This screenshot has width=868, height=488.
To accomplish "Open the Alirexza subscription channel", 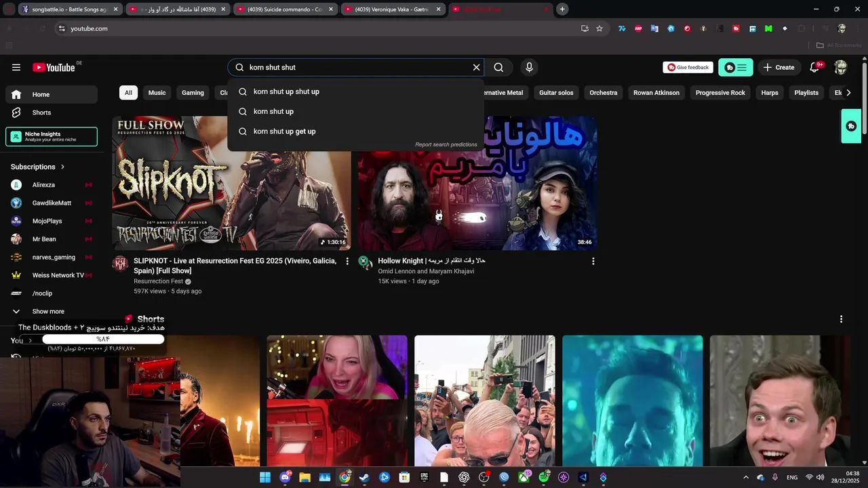I will [52, 185].
